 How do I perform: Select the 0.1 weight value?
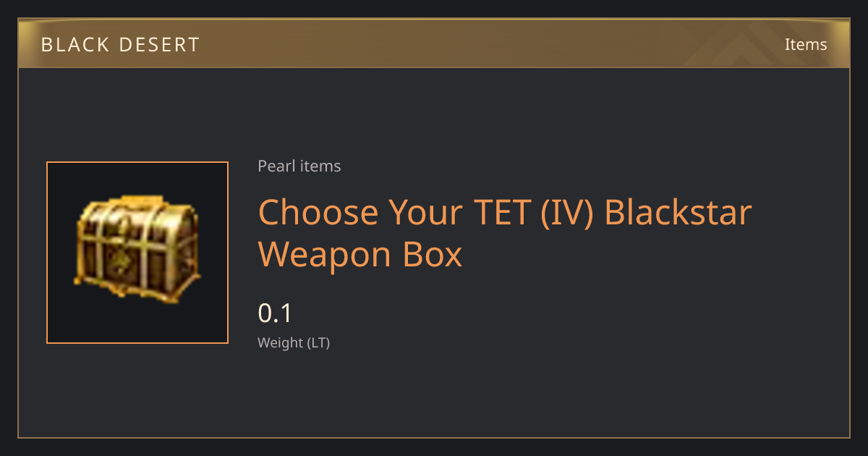[275, 313]
